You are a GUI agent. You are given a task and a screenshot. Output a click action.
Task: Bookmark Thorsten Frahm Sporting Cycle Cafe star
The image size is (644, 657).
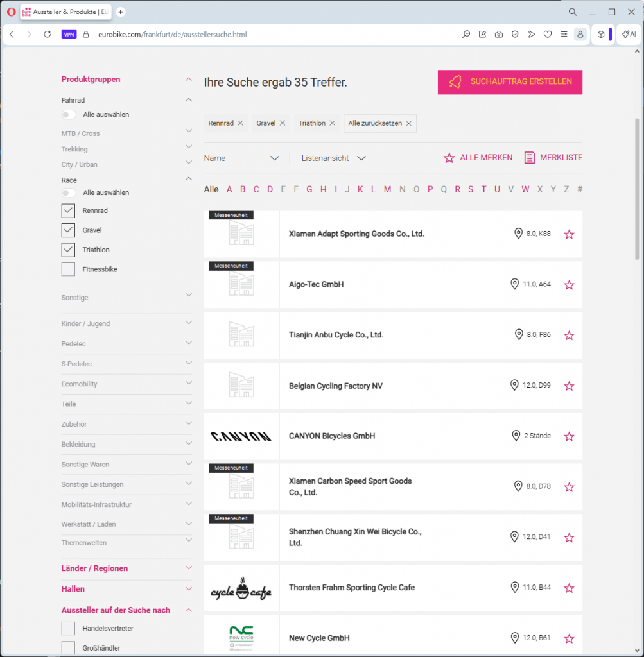pyautogui.click(x=569, y=588)
